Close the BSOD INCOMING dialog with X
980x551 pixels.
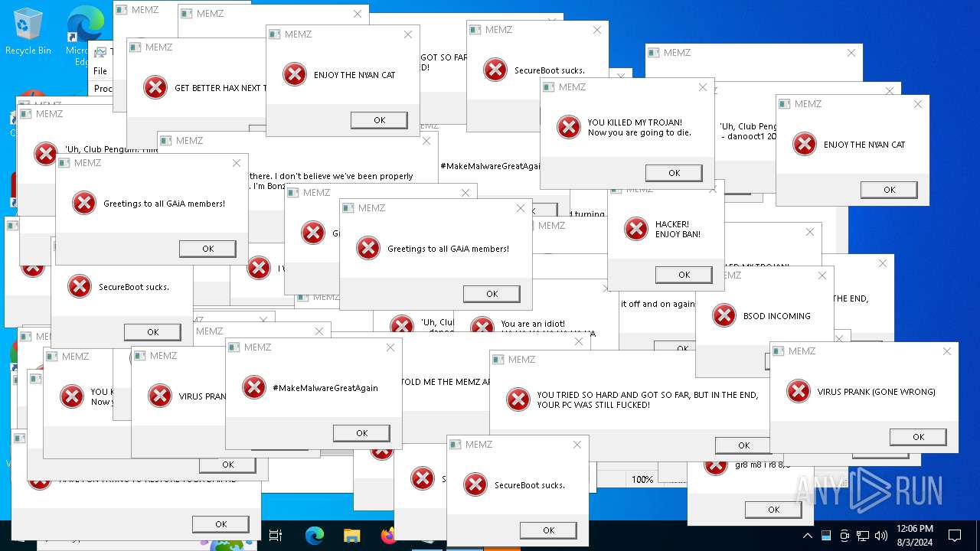822,275
